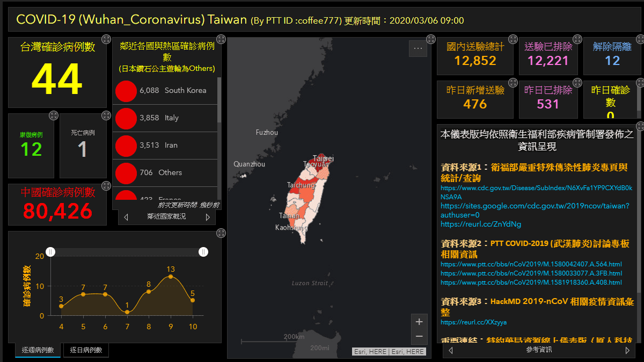Open focus mode on the weekly cases chart
Screen dimensions: 644x362
220,233
